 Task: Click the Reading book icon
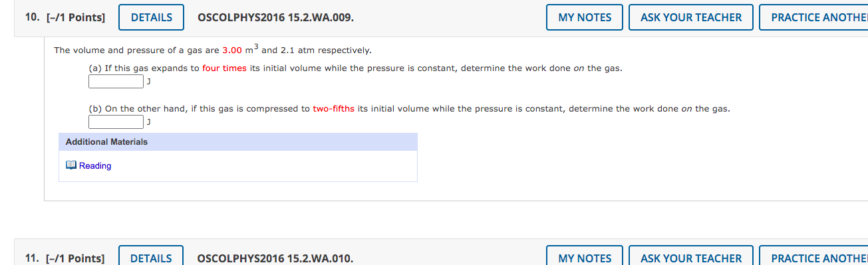click(71, 165)
